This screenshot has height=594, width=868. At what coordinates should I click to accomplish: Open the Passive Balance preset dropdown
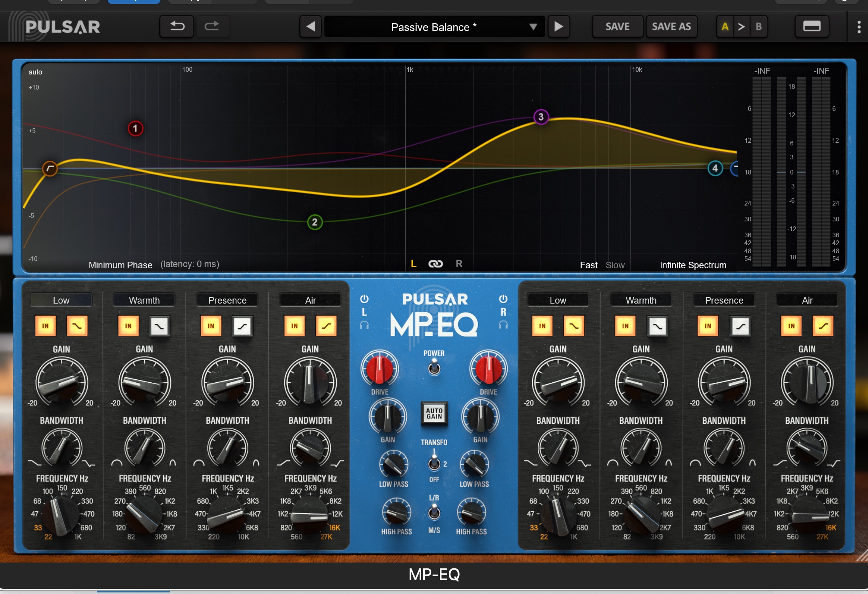tap(434, 27)
